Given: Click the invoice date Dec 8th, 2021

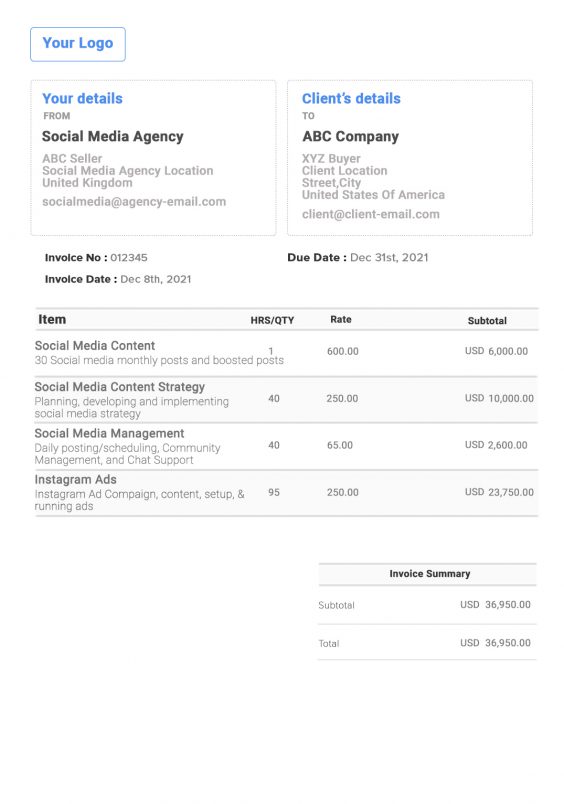Looking at the screenshot, I should (x=156, y=279).
